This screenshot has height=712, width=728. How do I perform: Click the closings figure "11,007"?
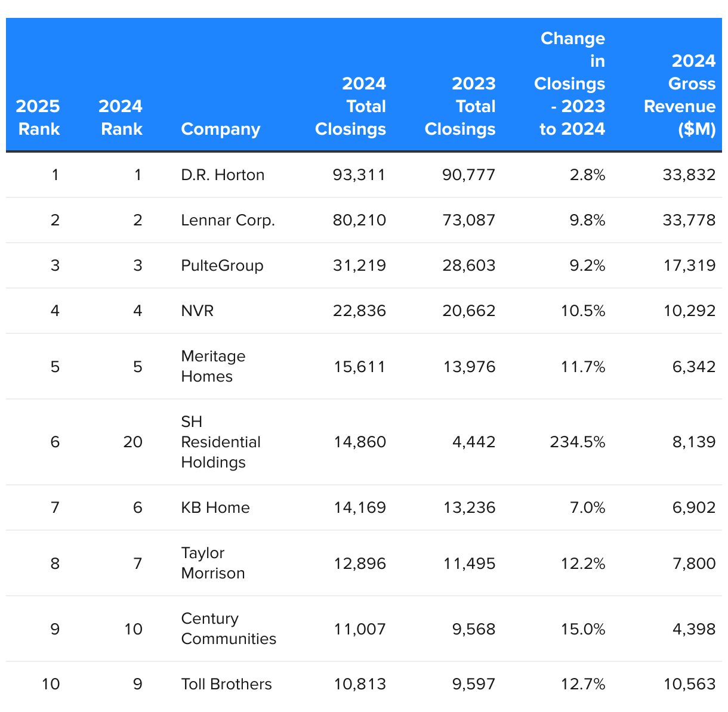pyautogui.click(x=360, y=629)
